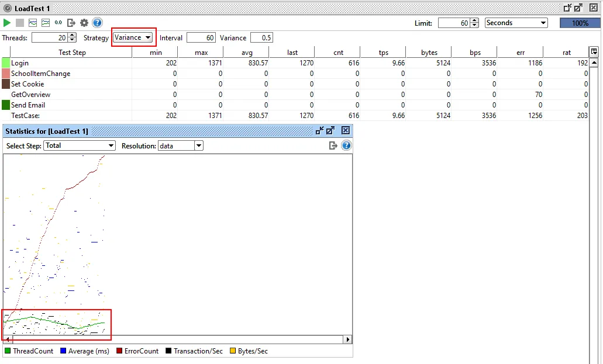Minimize the LoadTest 1 internal window
The image size is (603, 364).
click(x=567, y=8)
